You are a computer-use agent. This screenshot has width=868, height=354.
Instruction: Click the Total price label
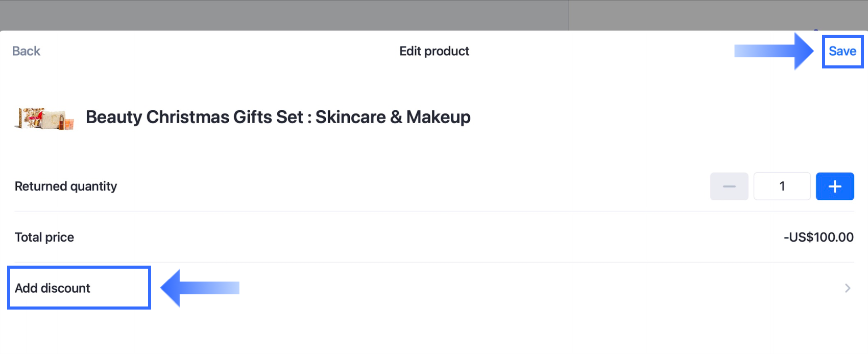[x=44, y=238]
